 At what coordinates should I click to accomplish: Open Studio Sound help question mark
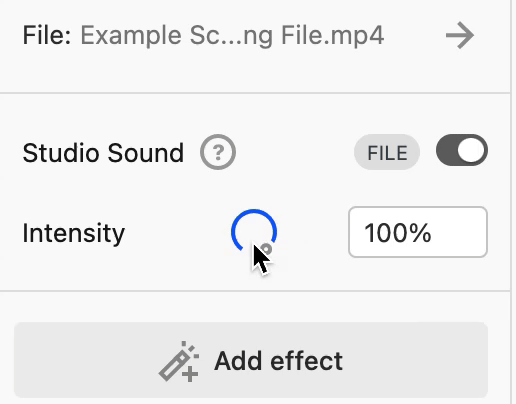coord(218,152)
